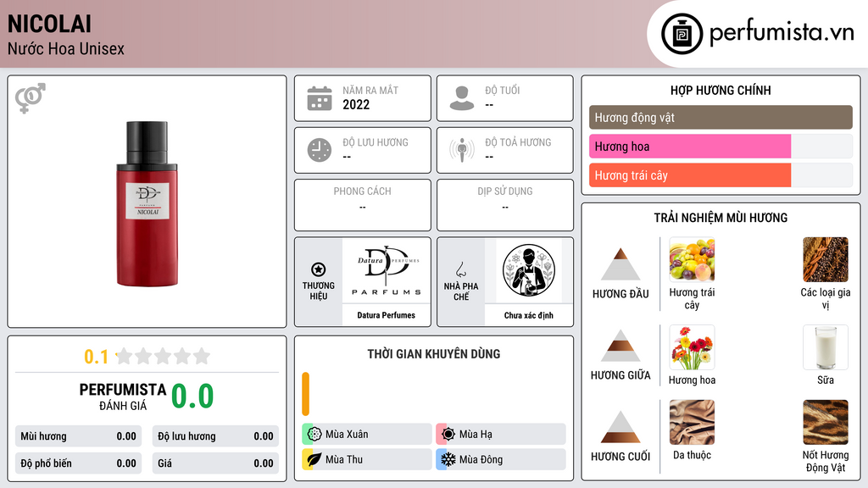Click the Datura Perfumes brand logo
This screenshot has width=868, height=488.
pos(386,270)
